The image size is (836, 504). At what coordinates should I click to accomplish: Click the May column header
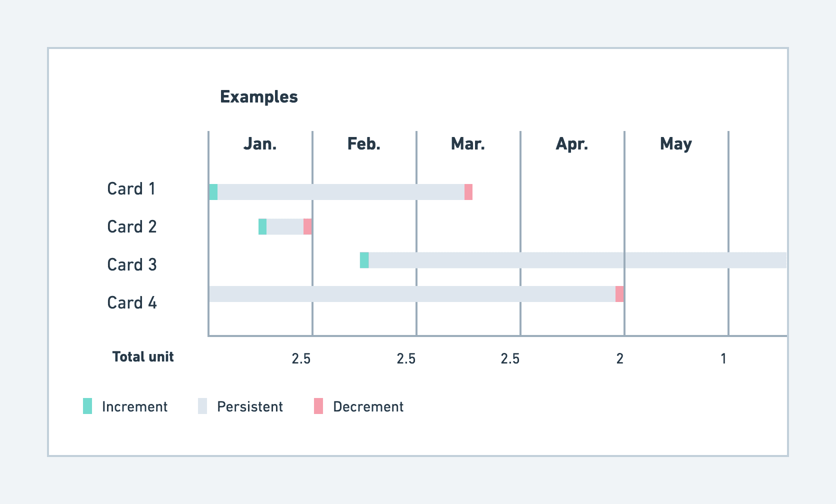(676, 144)
